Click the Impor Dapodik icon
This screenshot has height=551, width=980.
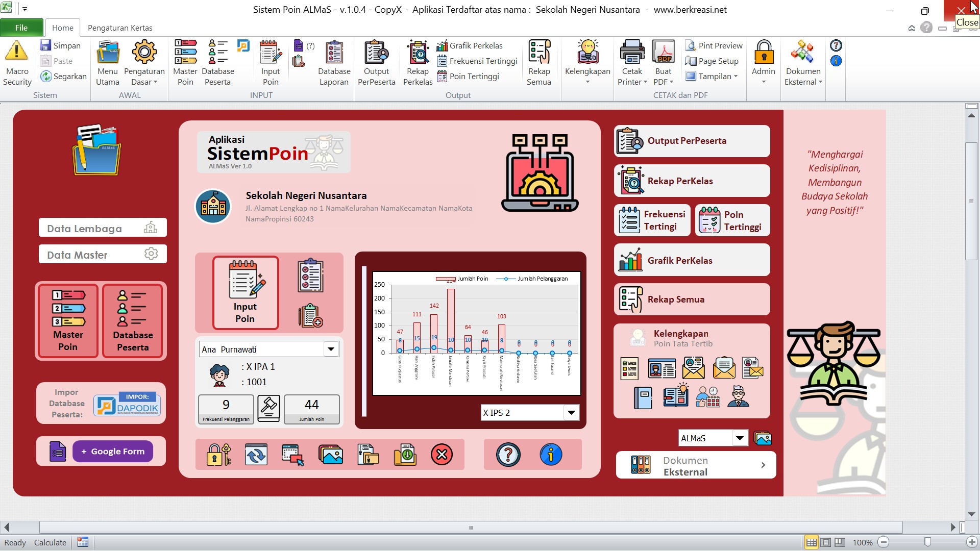127,404
